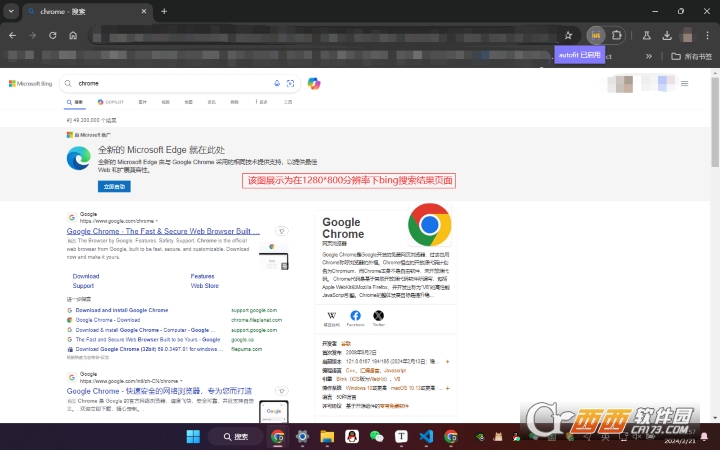Open the Features sublink
The image size is (720, 450).
pos(202,276)
